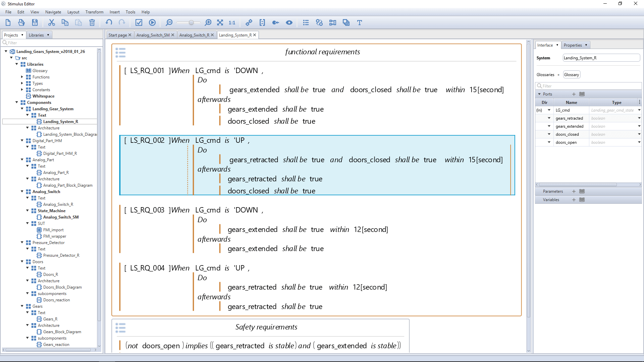Open the Interface panel dropdown
Viewport: 644px width, 362px height.
(557, 45)
